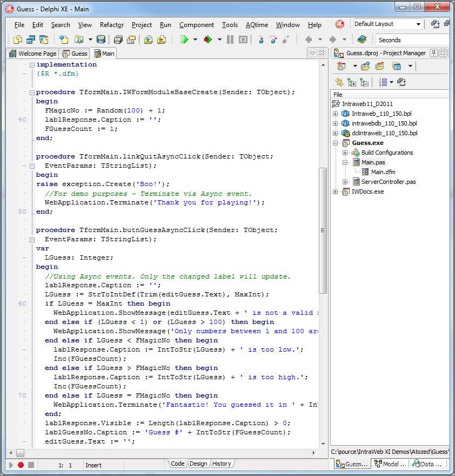Click Project Manager's View folder icon
Screen dimensions: 455x476
pyautogui.click(x=397, y=66)
